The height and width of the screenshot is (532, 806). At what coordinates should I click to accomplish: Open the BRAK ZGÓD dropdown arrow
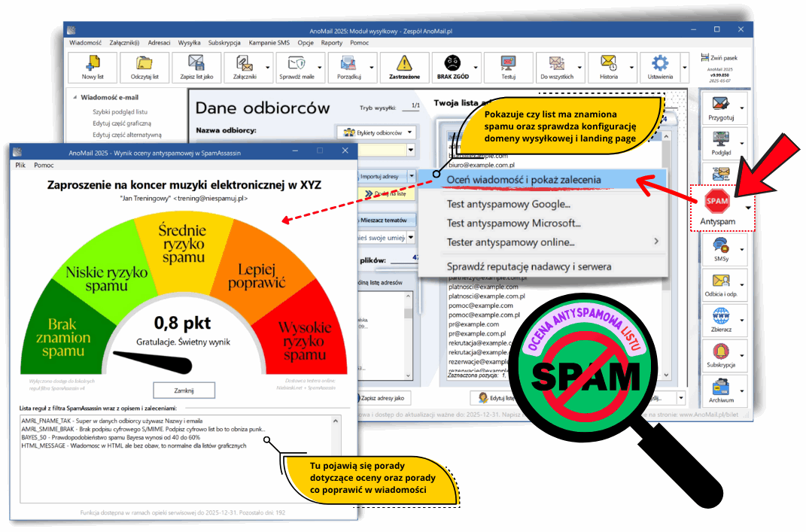[476, 67]
